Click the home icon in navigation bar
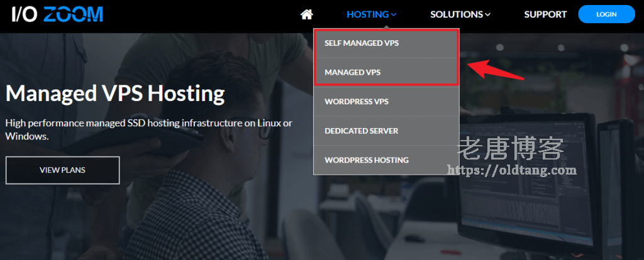The height and width of the screenshot is (260, 644). pos(307,14)
